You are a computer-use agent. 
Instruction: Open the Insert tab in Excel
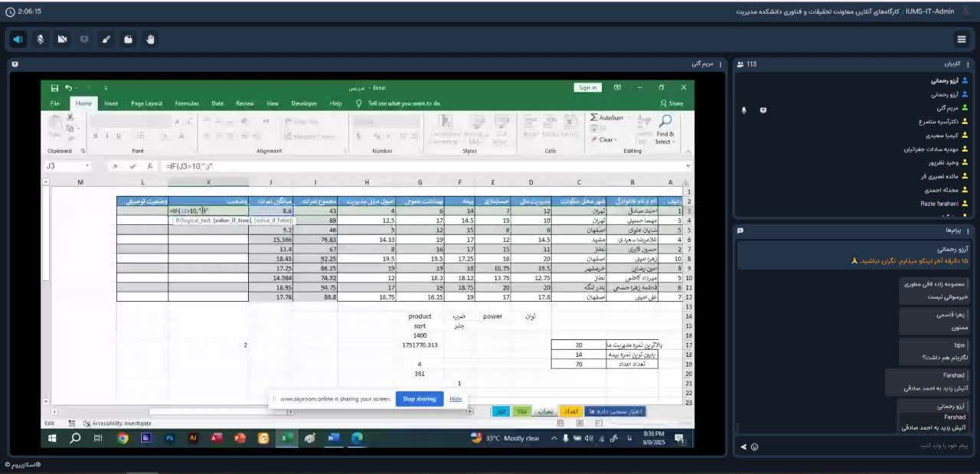[x=111, y=103]
